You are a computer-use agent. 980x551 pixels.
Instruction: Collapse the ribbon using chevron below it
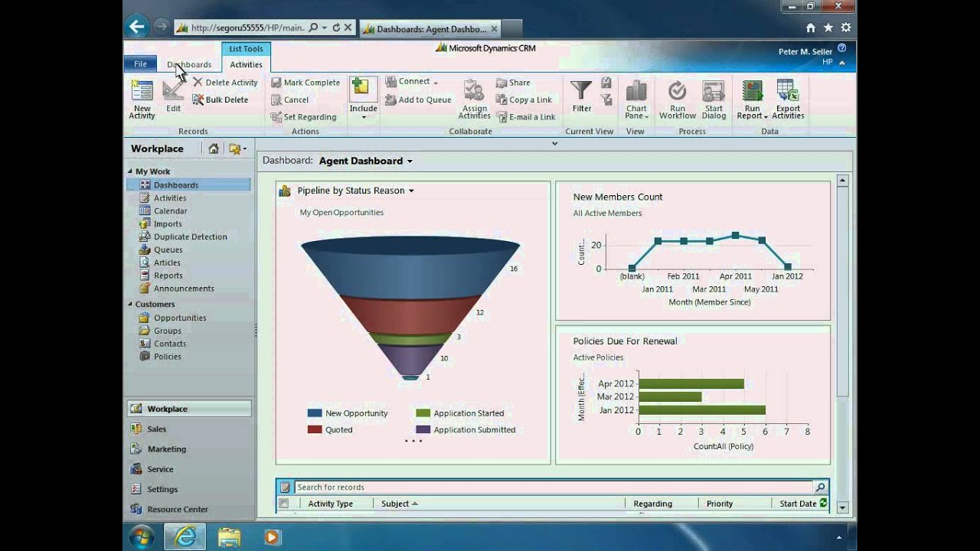(x=555, y=143)
